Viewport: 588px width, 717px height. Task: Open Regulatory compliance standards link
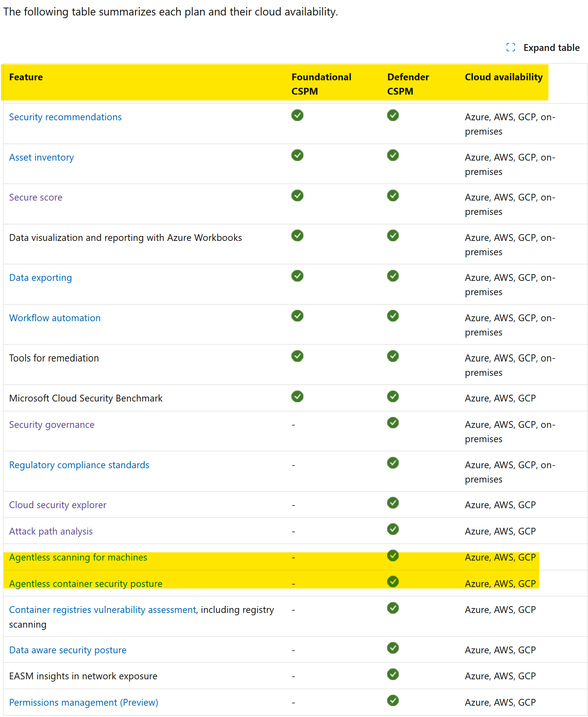[79, 465]
